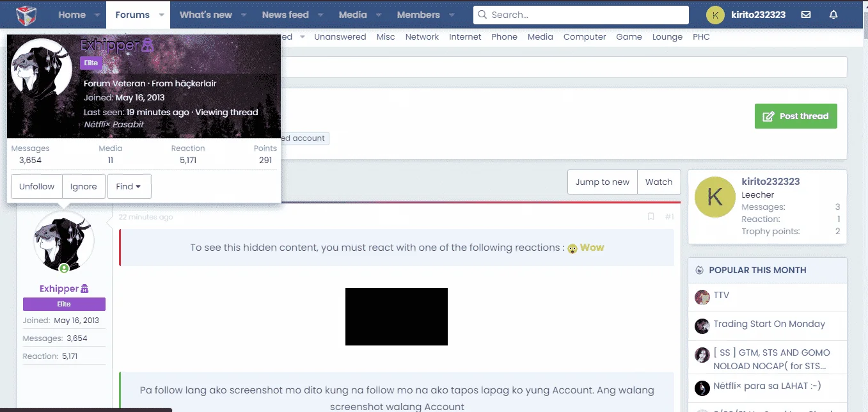Select Lounge in sub-navigation
Image resolution: width=868 pixels, height=412 pixels.
(668, 37)
